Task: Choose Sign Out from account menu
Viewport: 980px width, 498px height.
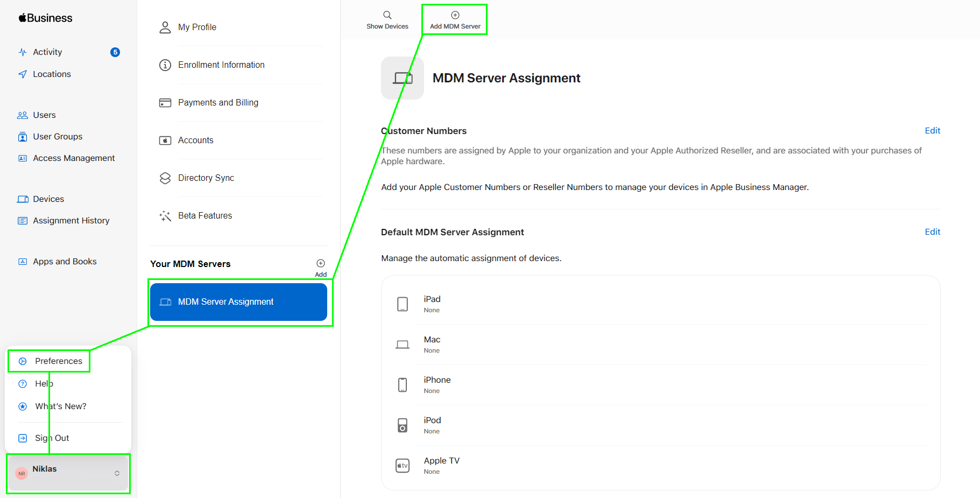Action: point(52,438)
